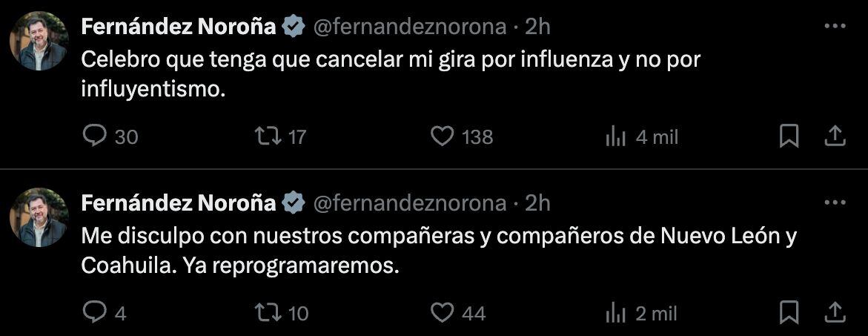Open Fernández Noroña's avatar on first tweet

(x=39, y=42)
